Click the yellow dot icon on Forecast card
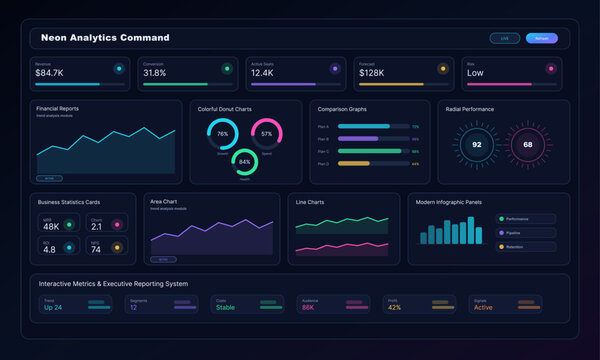The height and width of the screenshot is (360, 600). [x=443, y=69]
